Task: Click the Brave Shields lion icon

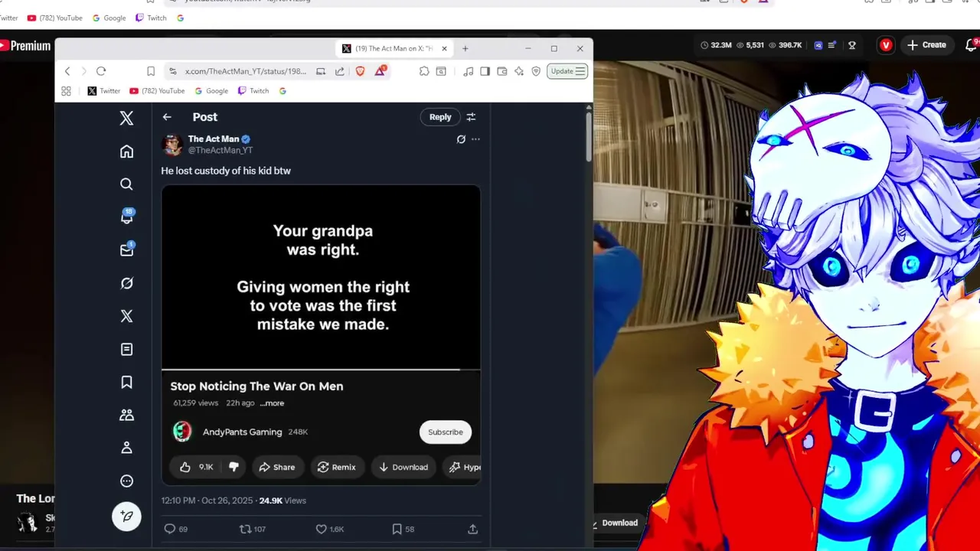Action: pyautogui.click(x=360, y=71)
